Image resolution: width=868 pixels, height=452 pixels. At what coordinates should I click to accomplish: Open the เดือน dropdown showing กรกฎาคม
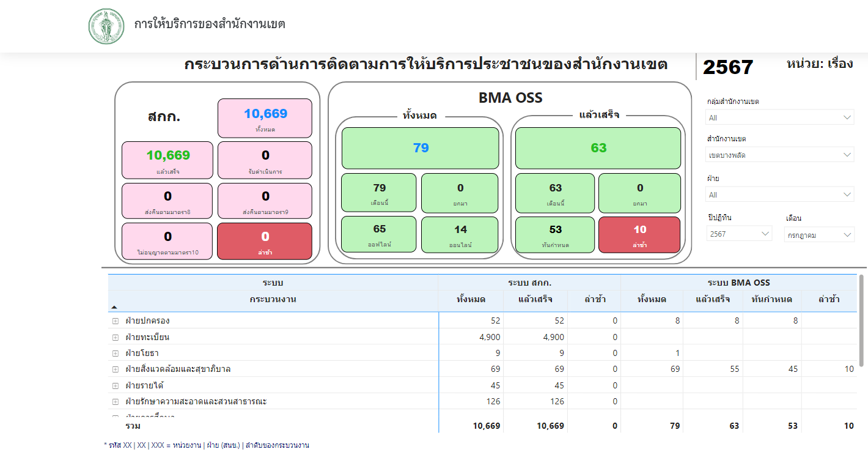(x=818, y=234)
